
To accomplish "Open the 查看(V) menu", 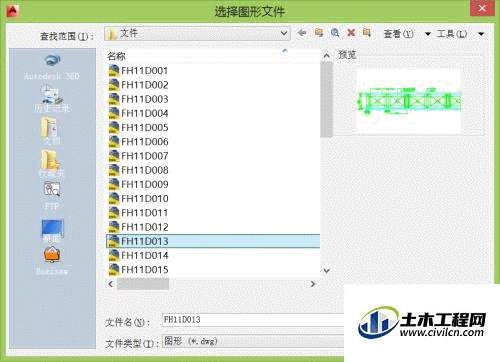I will [x=398, y=34].
